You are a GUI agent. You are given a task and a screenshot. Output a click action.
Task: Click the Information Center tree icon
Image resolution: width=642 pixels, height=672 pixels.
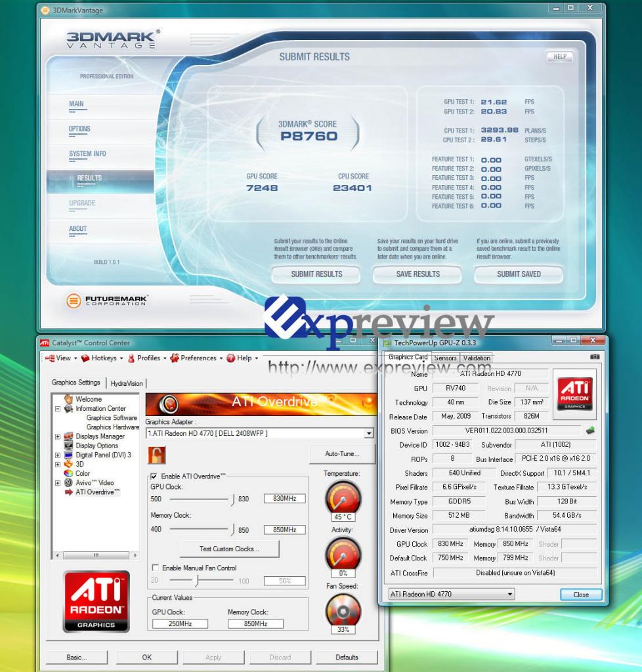pos(68,408)
